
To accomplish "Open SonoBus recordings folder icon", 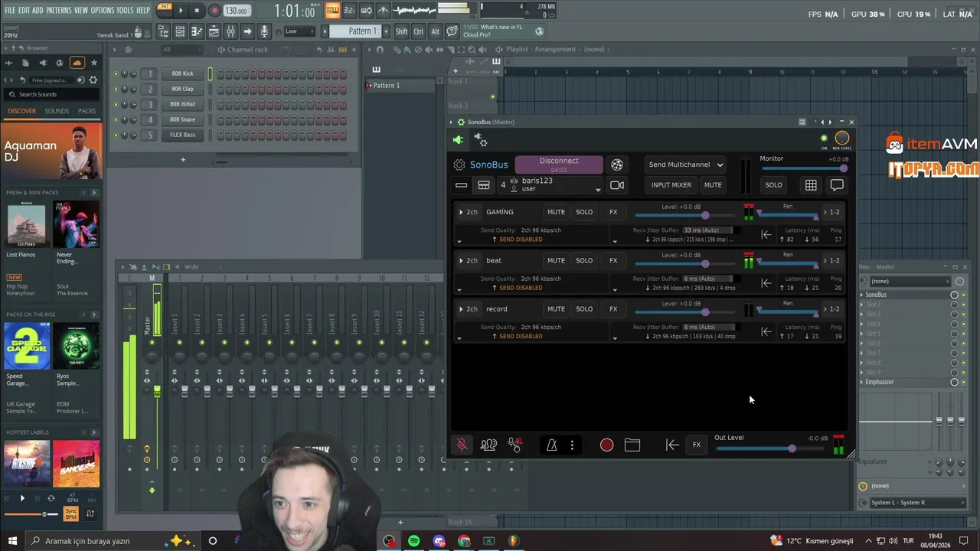I will click(x=632, y=445).
